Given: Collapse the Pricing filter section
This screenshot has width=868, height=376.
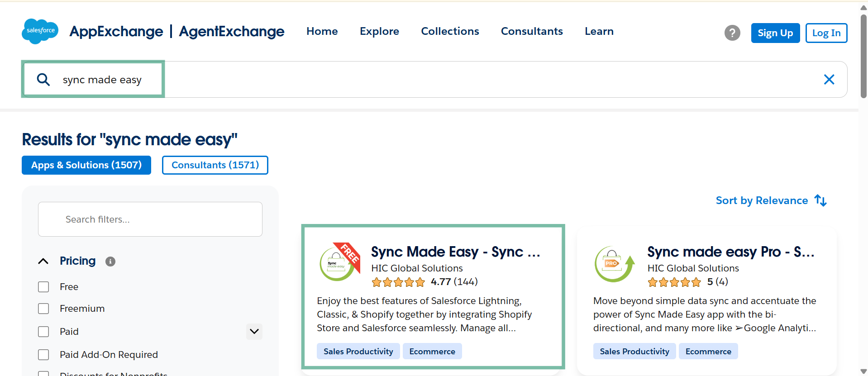Looking at the screenshot, I should click(x=43, y=261).
